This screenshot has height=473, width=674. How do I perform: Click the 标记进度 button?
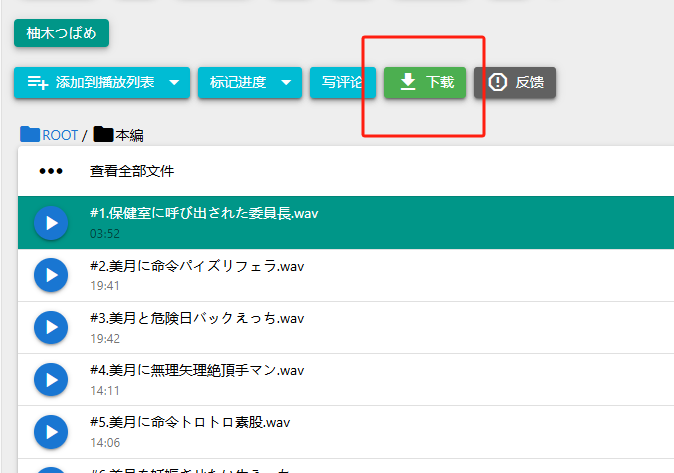(250, 82)
